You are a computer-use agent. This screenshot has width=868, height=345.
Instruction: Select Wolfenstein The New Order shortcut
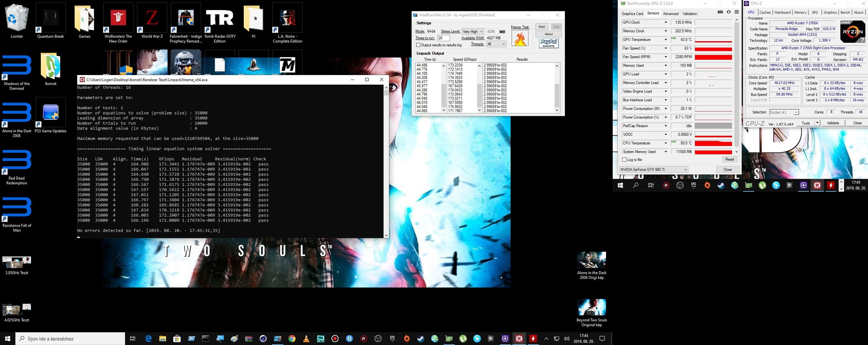[x=118, y=23]
